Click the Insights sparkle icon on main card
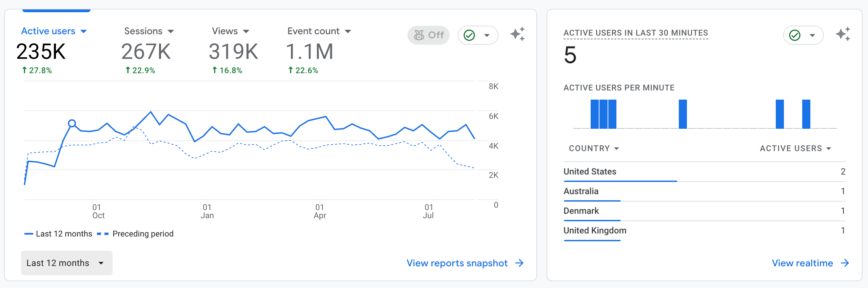The height and width of the screenshot is (288, 868). pyautogui.click(x=517, y=35)
